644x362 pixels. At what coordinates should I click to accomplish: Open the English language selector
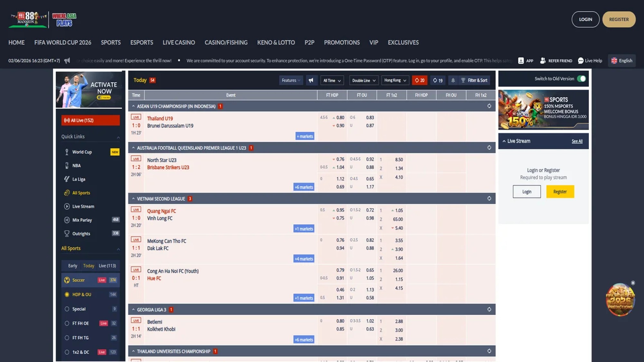622,60
